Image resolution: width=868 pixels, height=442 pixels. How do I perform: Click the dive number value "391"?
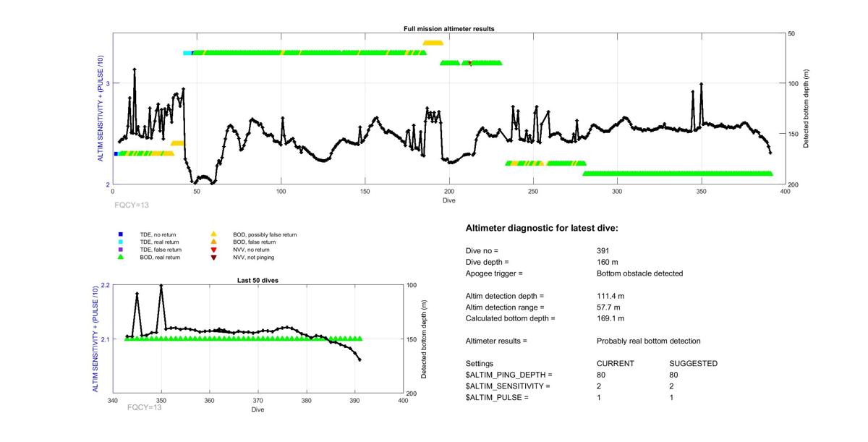(x=603, y=250)
